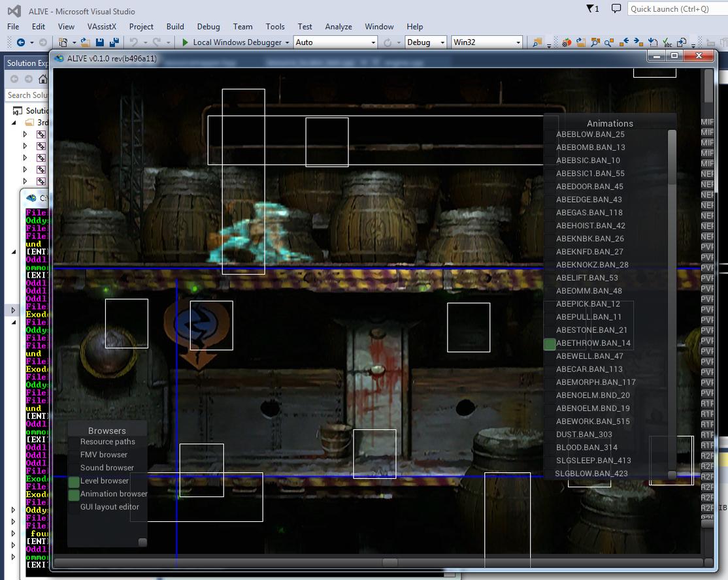Click the Navigate Backward arrow icon

click(x=21, y=42)
